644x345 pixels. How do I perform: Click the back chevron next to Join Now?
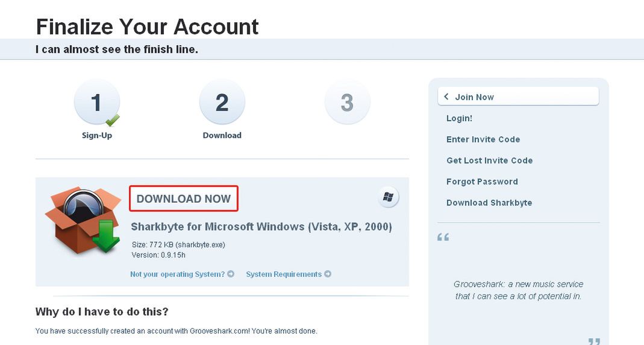pyautogui.click(x=446, y=97)
